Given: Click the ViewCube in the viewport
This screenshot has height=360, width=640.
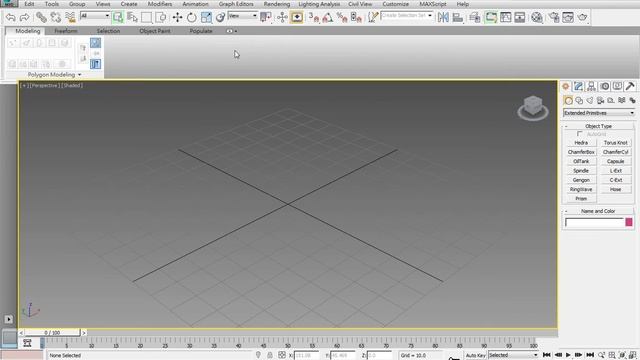Looking at the screenshot, I should pyautogui.click(x=533, y=108).
